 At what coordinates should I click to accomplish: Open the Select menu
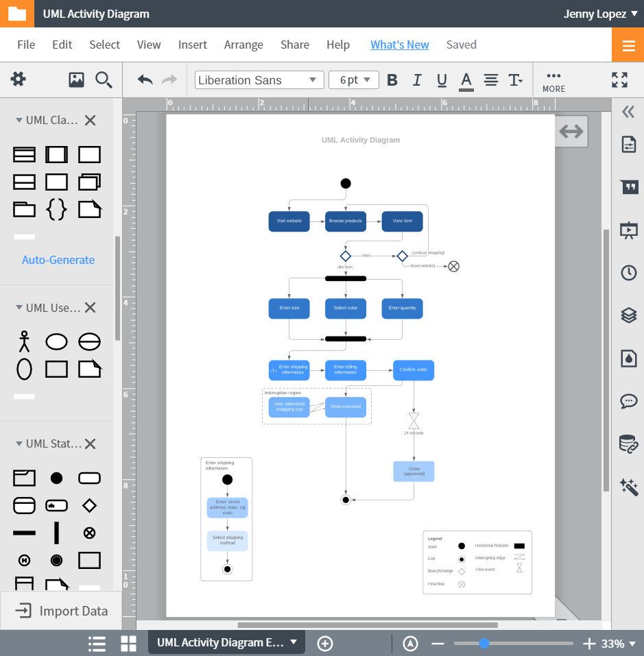(105, 45)
